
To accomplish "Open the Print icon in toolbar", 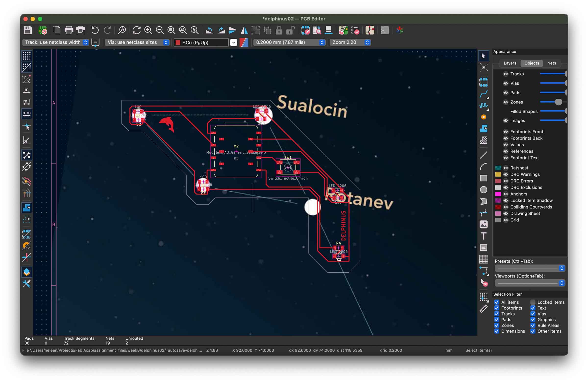I will pyautogui.click(x=69, y=30).
